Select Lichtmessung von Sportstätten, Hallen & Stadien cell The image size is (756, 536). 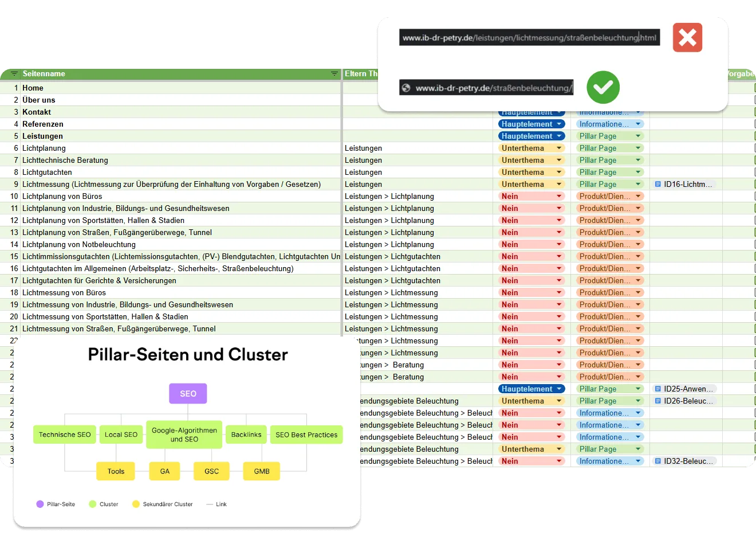[181, 316]
